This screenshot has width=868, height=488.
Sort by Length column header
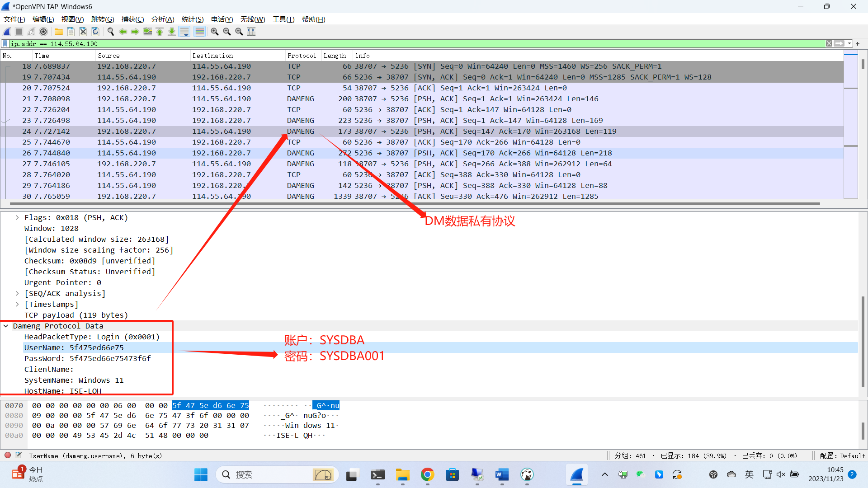[x=337, y=56]
